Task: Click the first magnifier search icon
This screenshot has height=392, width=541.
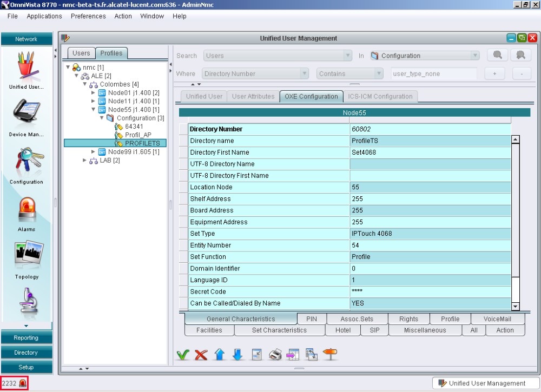Action: (x=497, y=55)
